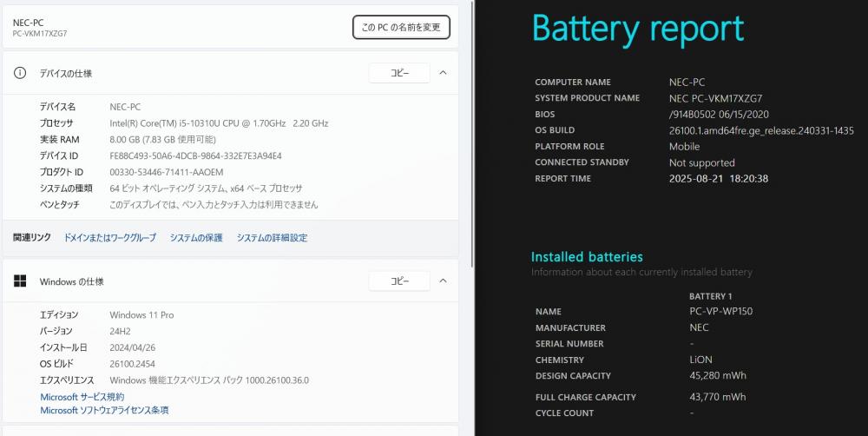Click the '関連リンク' label

[x=32, y=237]
